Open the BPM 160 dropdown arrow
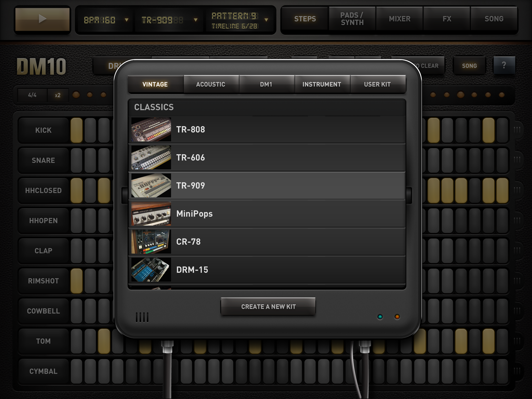 pos(127,20)
